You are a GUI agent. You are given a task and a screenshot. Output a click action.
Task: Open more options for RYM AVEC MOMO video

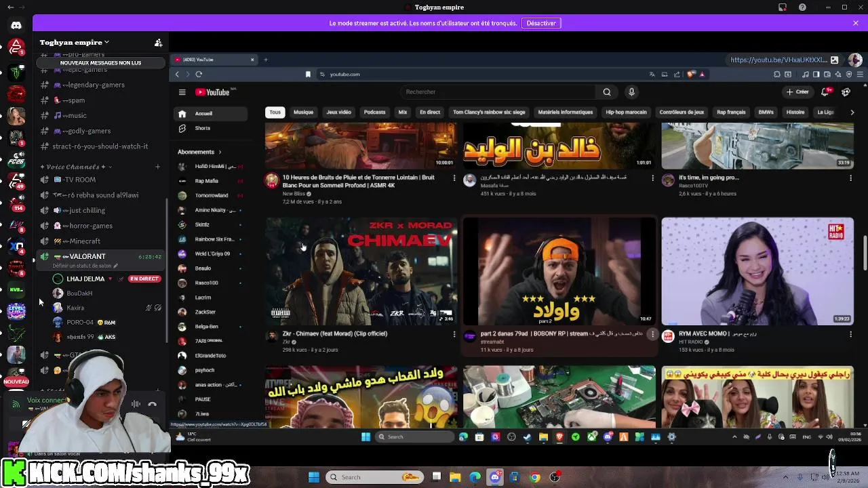850,334
